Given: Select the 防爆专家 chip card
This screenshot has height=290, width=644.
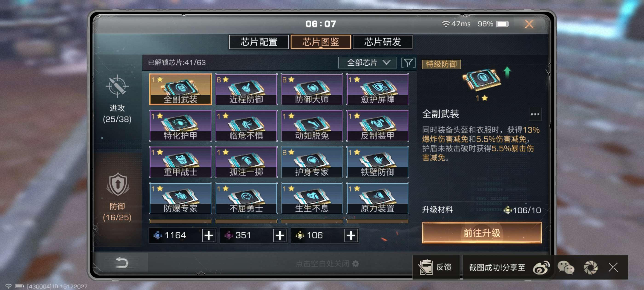Looking at the screenshot, I should click(x=180, y=198).
